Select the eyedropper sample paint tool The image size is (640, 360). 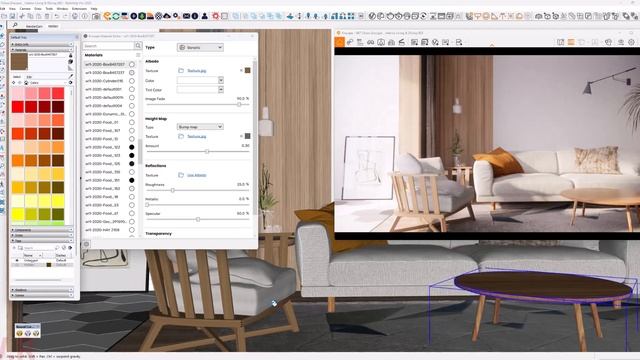pyautogui.click(x=71, y=76)
